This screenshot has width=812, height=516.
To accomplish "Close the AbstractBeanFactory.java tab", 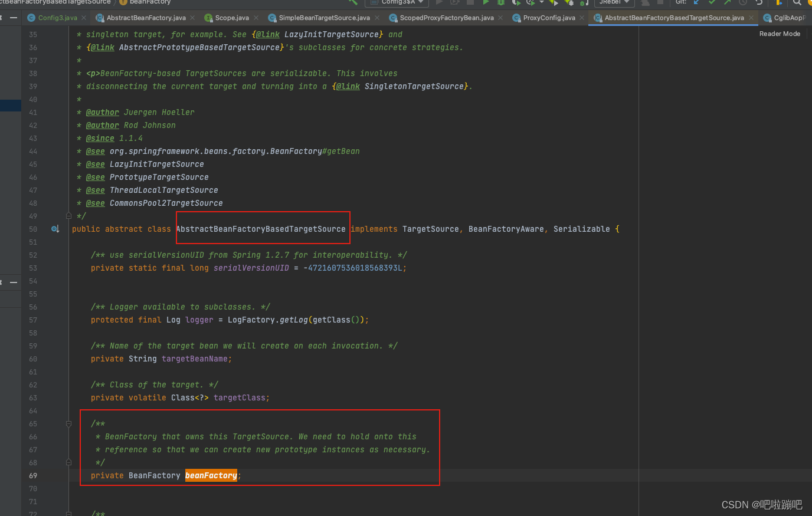I will click(192, 18).
